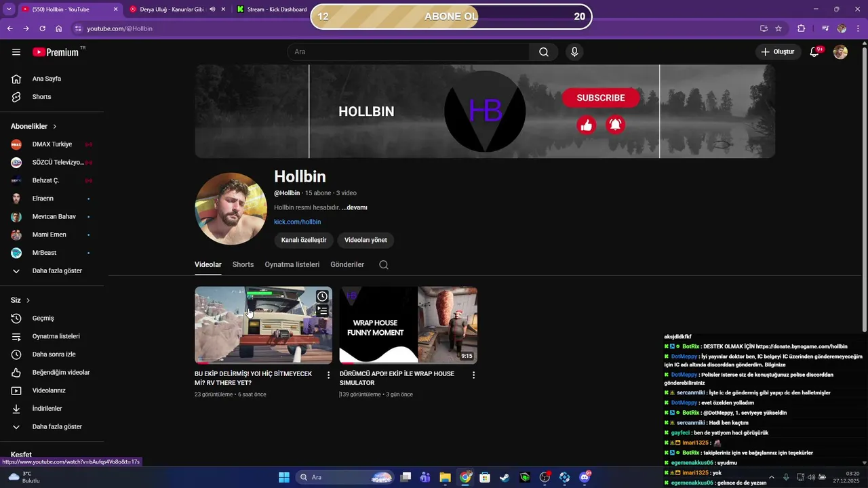868x488 pixels.
Task: Click Kanalı özelleştir button
Action: tap(304, 240)
